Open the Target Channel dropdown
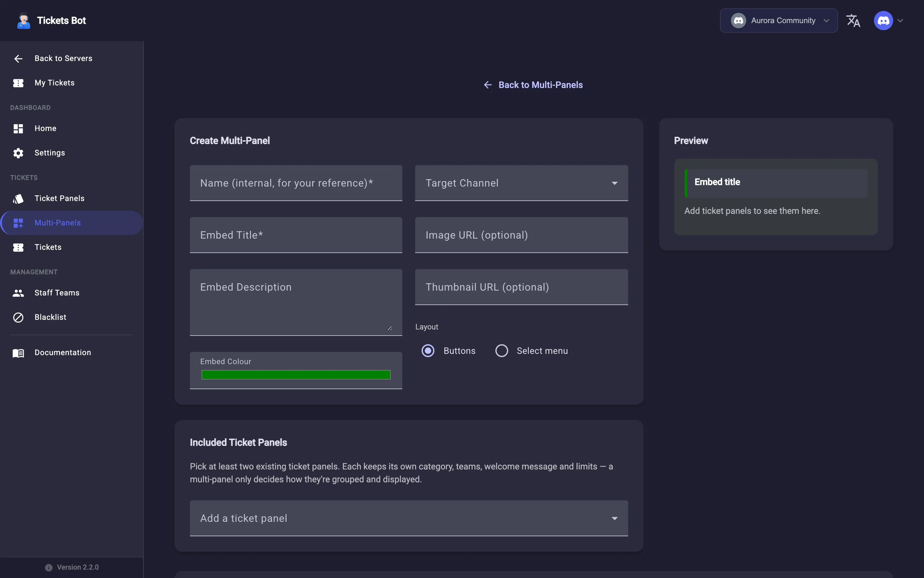 [x=521, y=183]
